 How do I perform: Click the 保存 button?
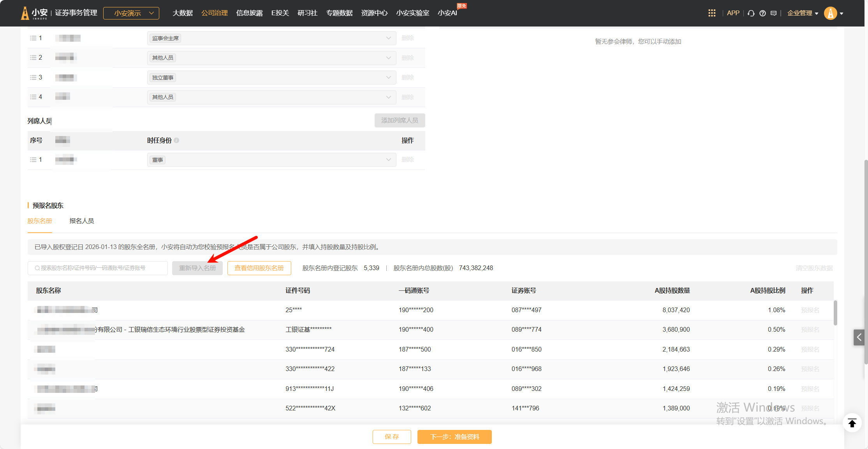pos(392,437)
